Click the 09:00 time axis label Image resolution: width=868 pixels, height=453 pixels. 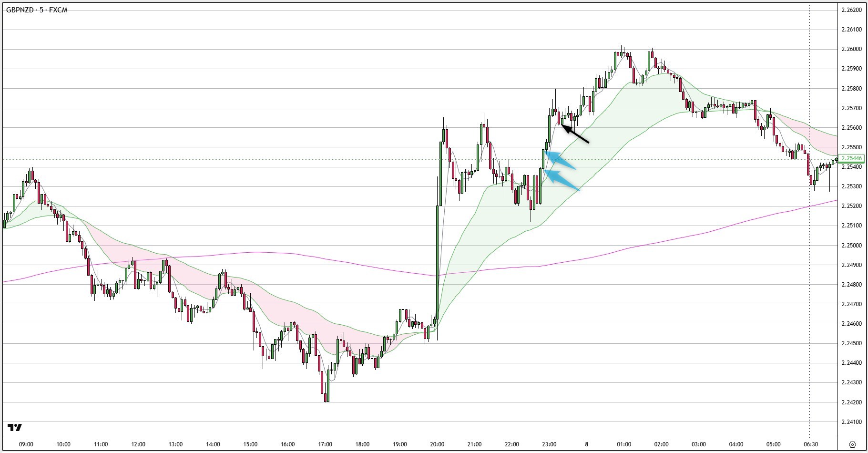(26, 444)
